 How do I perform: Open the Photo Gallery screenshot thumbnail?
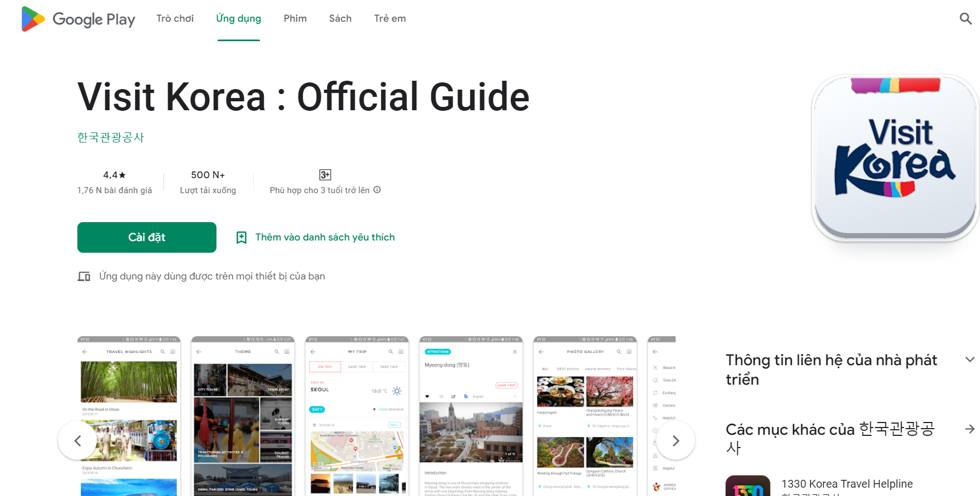(x=585, y=416)
